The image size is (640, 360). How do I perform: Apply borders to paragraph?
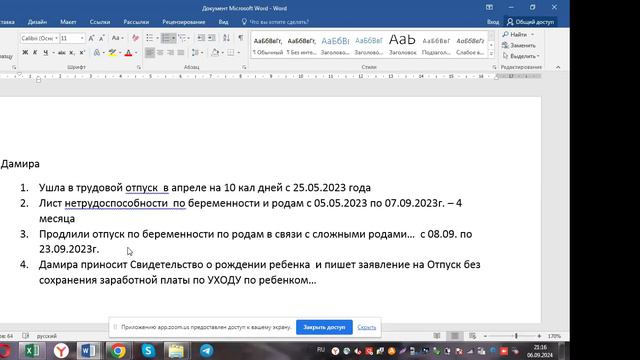(x=231, y=52)
